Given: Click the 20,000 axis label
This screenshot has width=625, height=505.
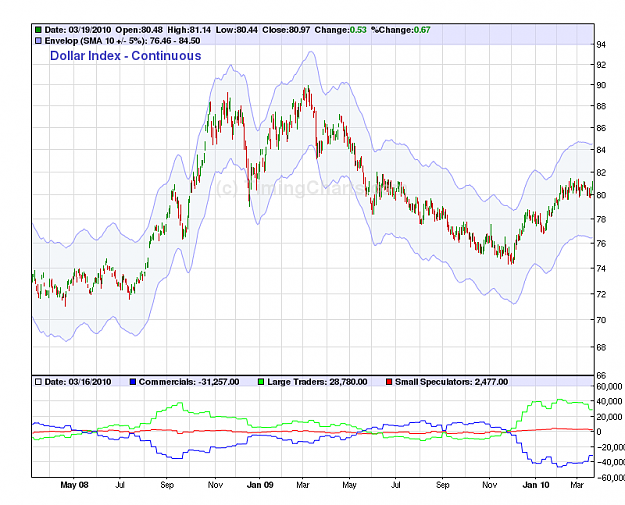Looking at the screenshot, I should point(609,417).
